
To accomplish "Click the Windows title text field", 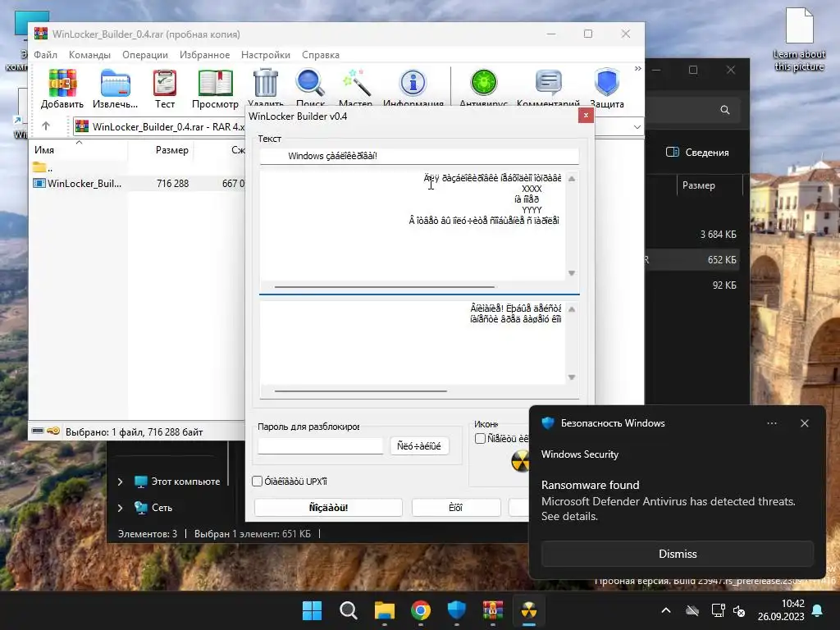I will pos(419,156).
